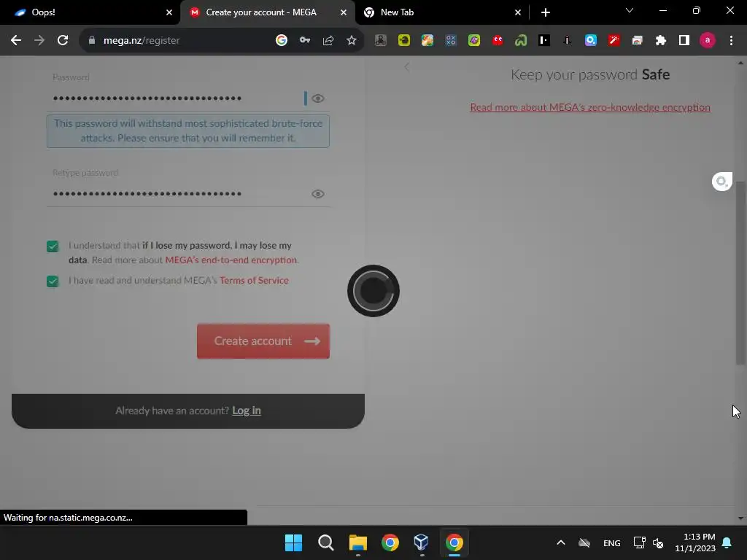
Task: Open a new browser tab
Action: coord(546,12)
